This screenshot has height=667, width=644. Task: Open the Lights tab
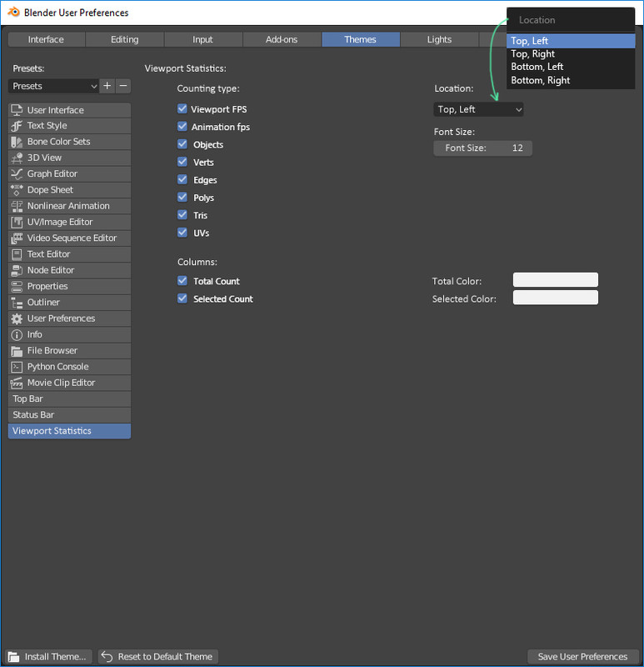click(439, 39)
